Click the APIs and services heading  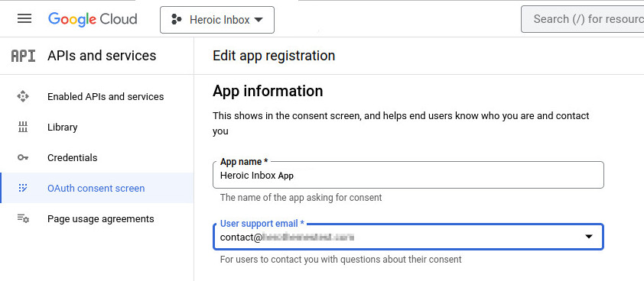click(102, 56)
